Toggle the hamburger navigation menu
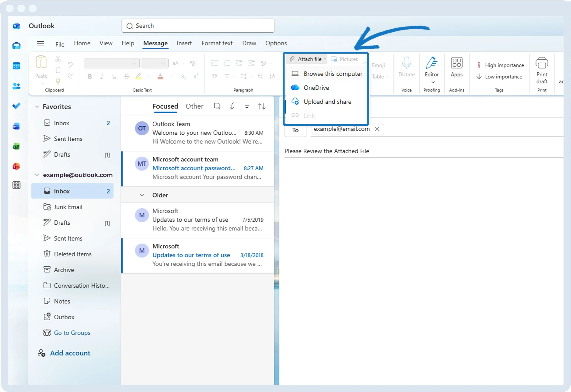Screen dimensions: 571x392 [x=40, y=44]
